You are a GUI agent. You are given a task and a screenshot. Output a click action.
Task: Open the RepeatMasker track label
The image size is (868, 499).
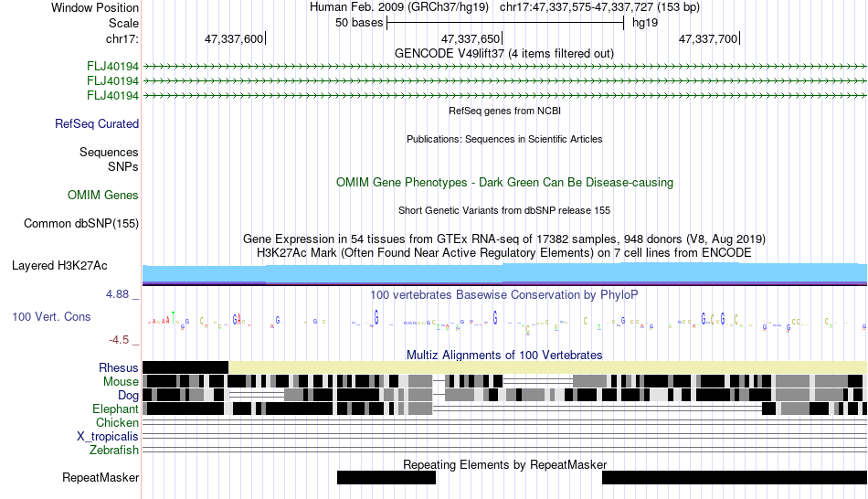click(x=101, y=477)
